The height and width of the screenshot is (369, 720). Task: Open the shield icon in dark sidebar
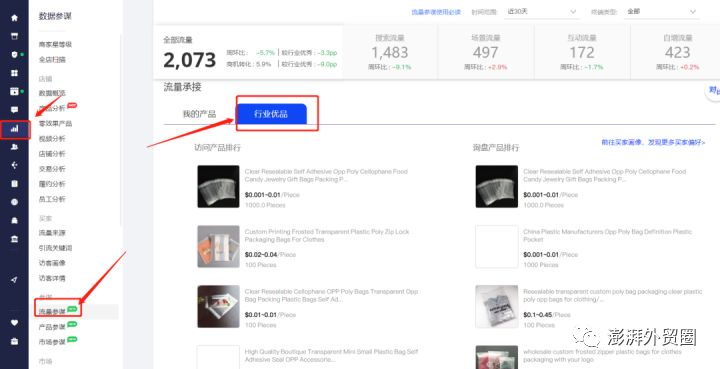(14, 55)
